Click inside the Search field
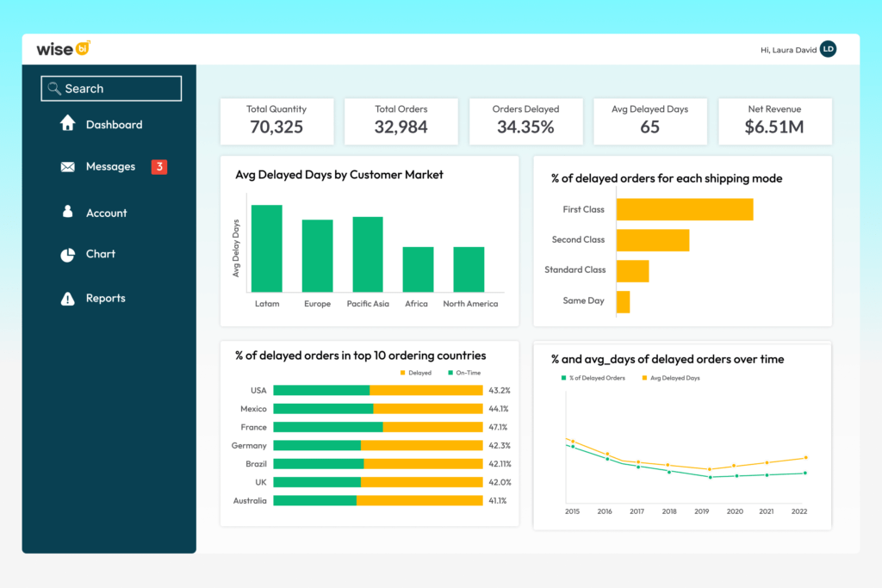 112,88
